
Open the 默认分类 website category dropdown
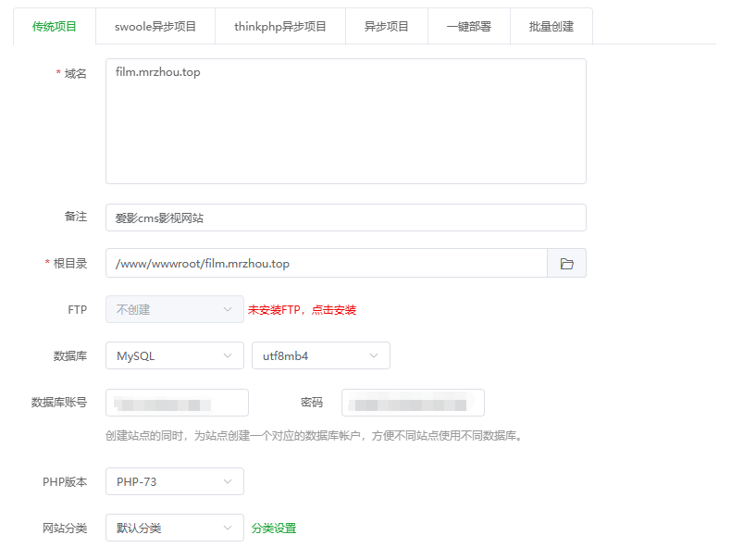pos(174,528)
